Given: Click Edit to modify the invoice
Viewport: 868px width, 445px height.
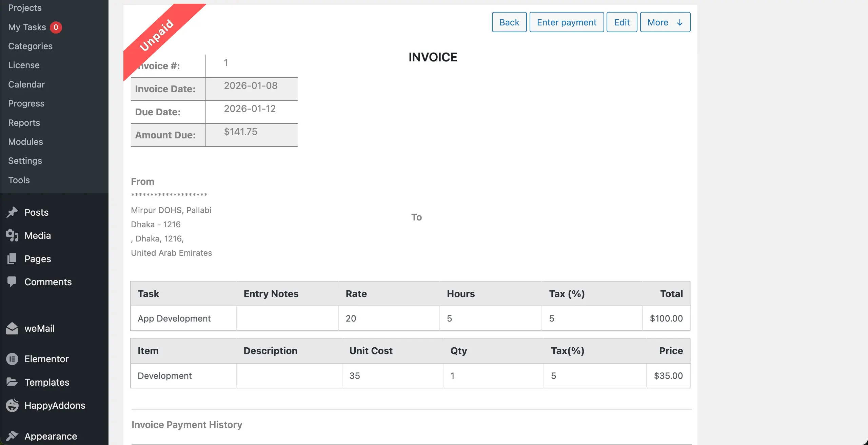Looking at the screenshot, I should 622,22.
